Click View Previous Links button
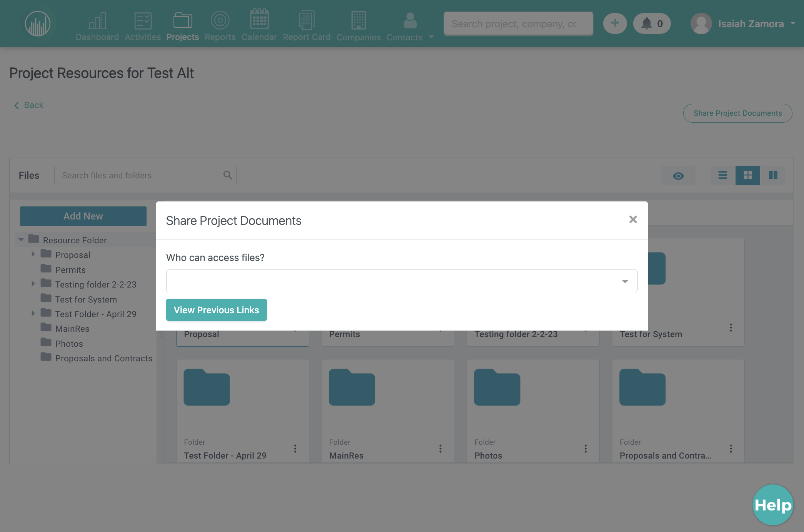 point(217,310)
